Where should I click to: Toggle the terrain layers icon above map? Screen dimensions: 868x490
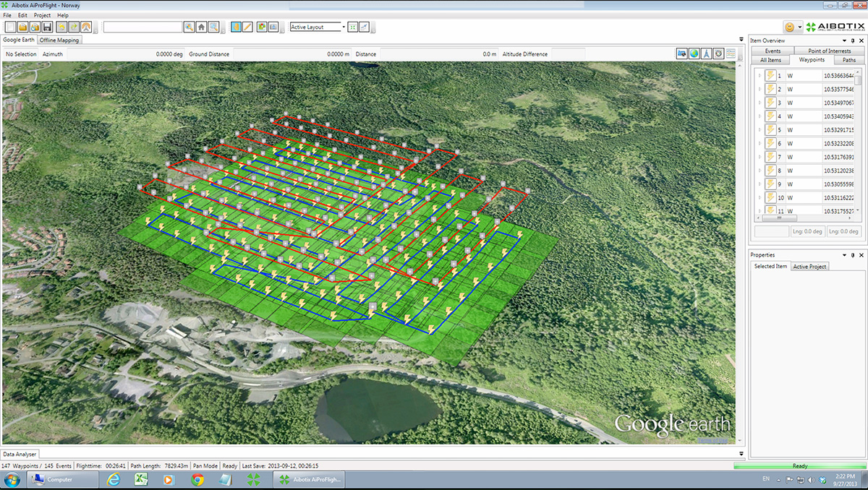pos(731,53)
